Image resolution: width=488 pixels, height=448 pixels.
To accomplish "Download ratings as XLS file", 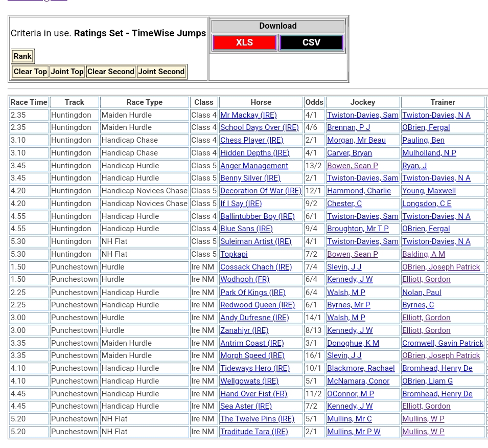I will [244, 42].
